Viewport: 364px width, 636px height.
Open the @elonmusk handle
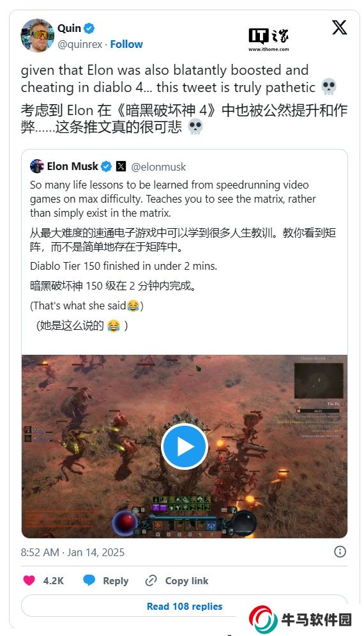(158, 167)
